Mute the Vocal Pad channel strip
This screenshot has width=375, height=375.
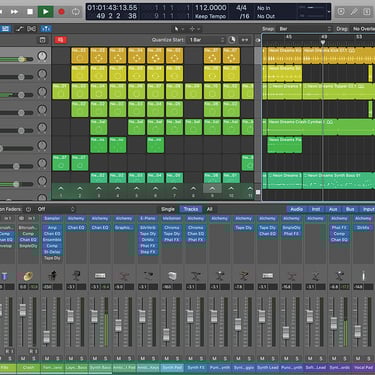pyautogui.click(x=358, y=359)
